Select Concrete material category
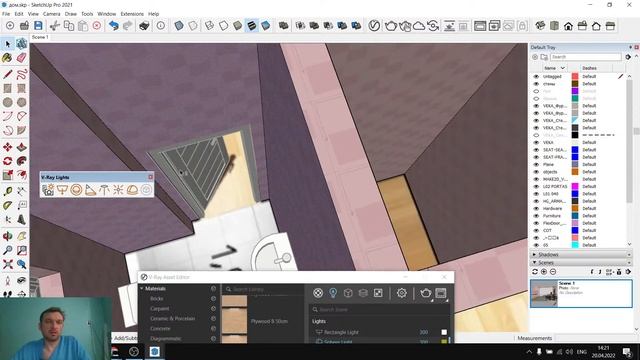The image size is (640, 360). coord(160,329)
